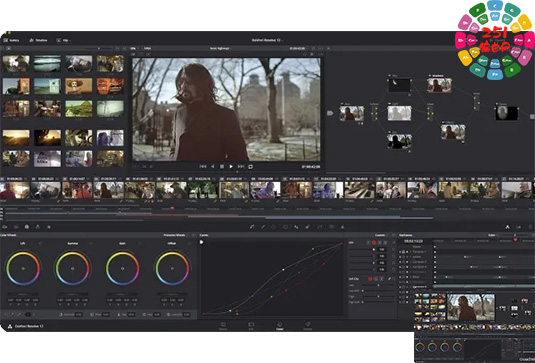
Task: Select the piano keys clip in timeline strip
Action: coord(360,190)
